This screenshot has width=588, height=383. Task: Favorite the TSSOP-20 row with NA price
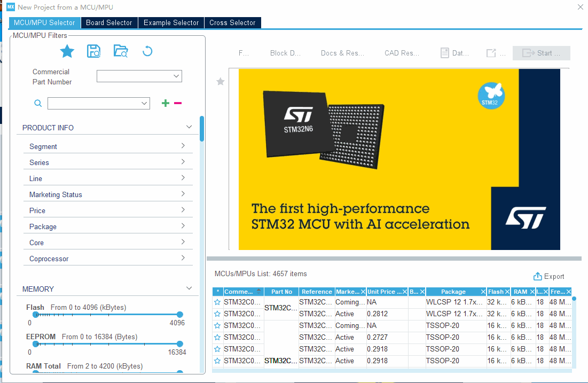click(217, 326)
